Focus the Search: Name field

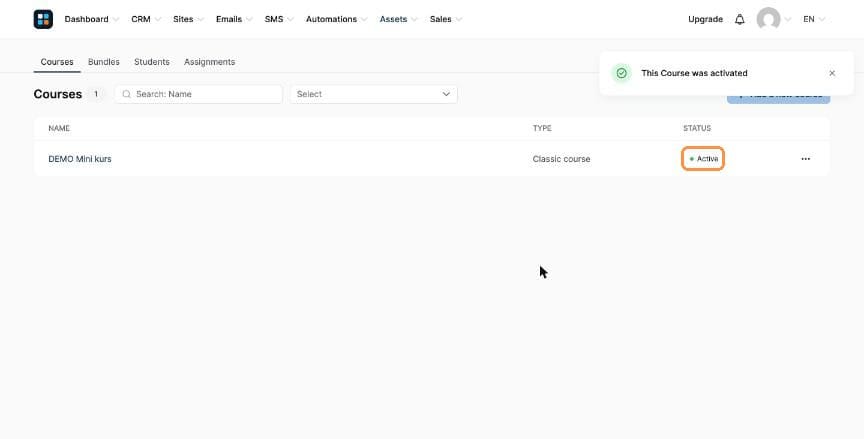point(198,94)
